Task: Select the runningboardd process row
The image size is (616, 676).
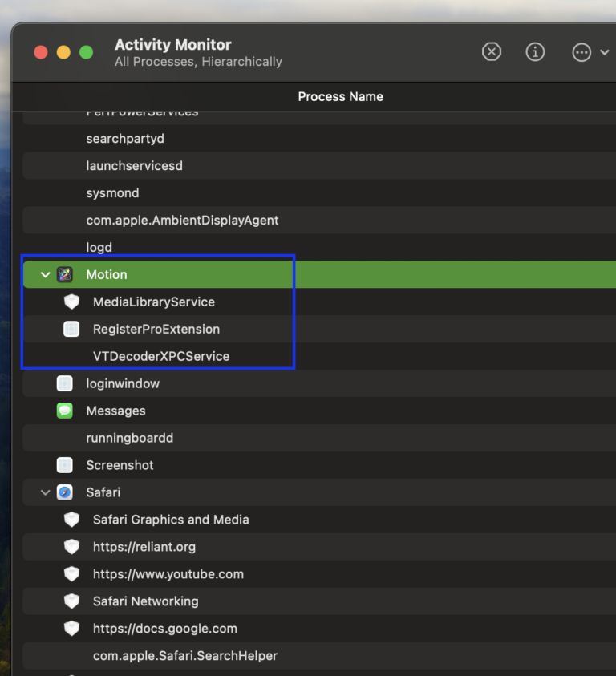Action: click(129, 438)
